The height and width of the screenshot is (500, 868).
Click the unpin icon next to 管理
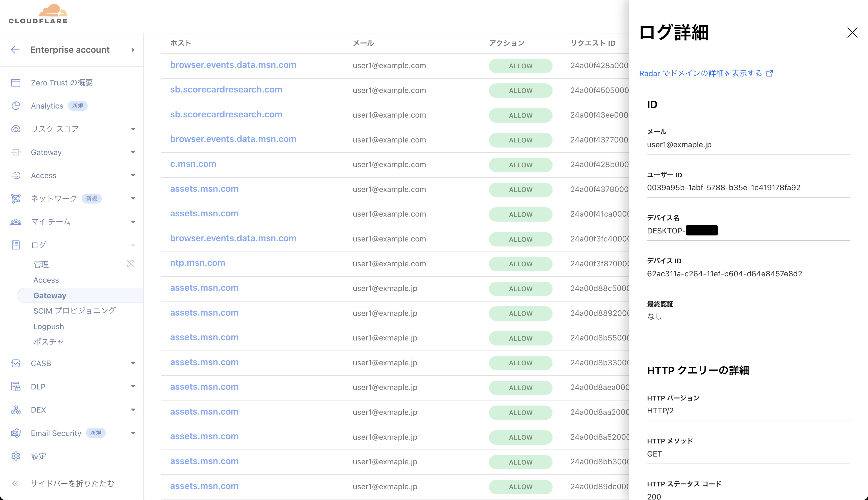click(130, 263)
